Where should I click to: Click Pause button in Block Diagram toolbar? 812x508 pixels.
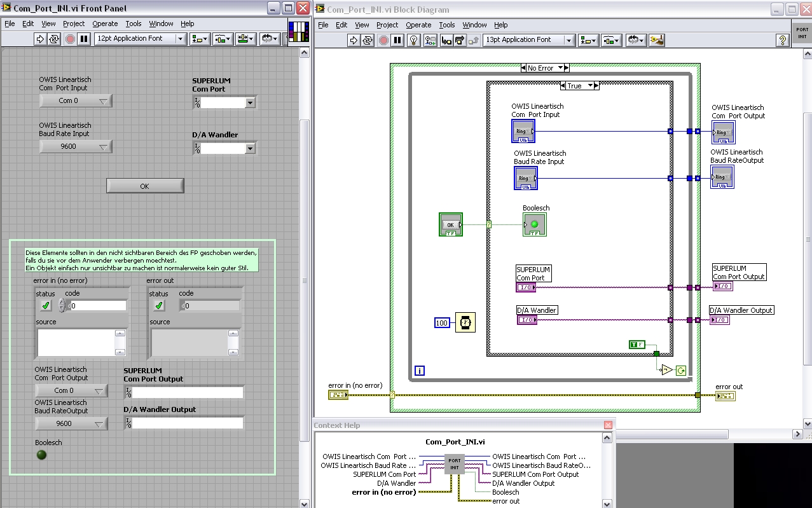397,40
